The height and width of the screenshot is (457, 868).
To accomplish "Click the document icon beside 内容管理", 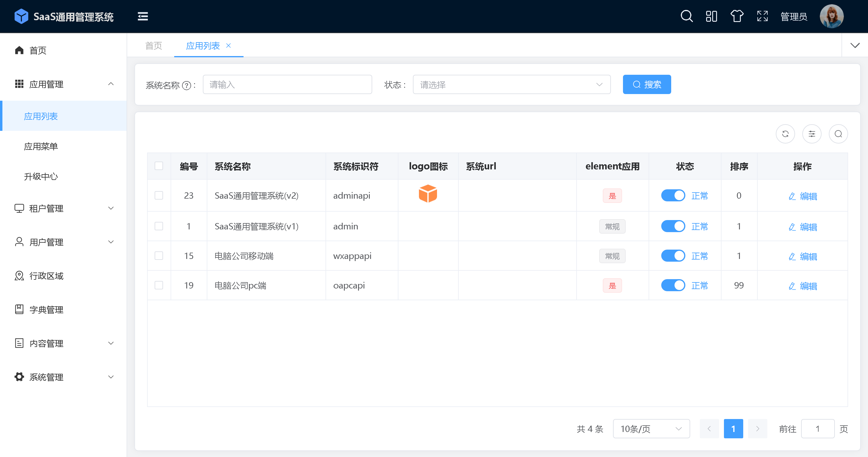I will point(19,343).
